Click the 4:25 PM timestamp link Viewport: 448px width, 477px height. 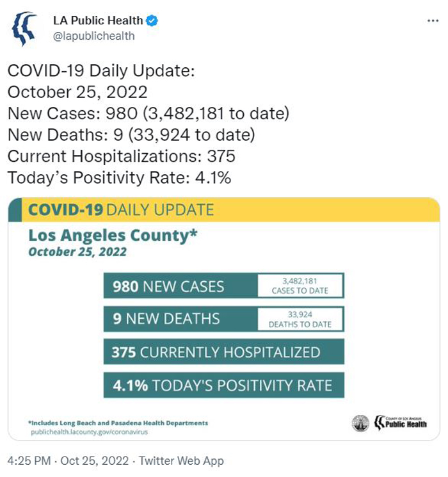pos(29,460)
